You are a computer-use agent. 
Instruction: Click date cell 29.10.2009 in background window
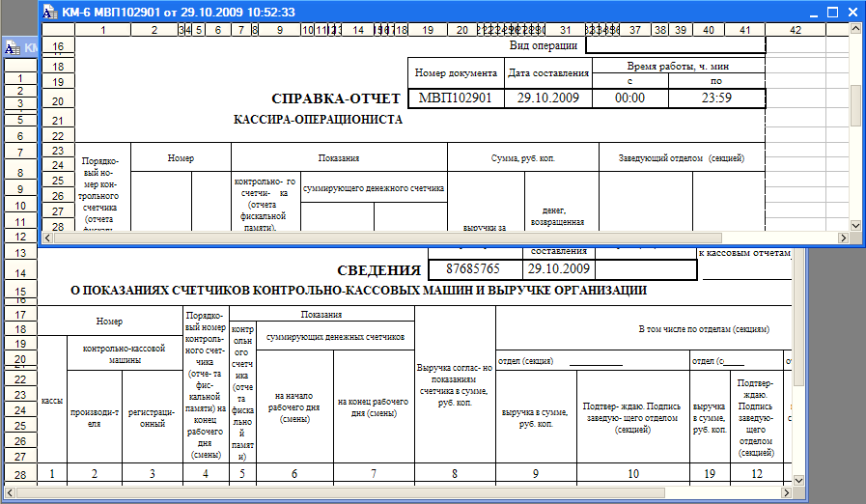click(x=558, y=268)
